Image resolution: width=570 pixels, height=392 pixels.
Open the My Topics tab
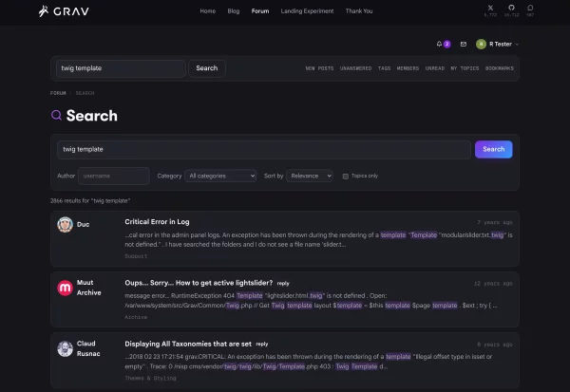click(465, 68)
